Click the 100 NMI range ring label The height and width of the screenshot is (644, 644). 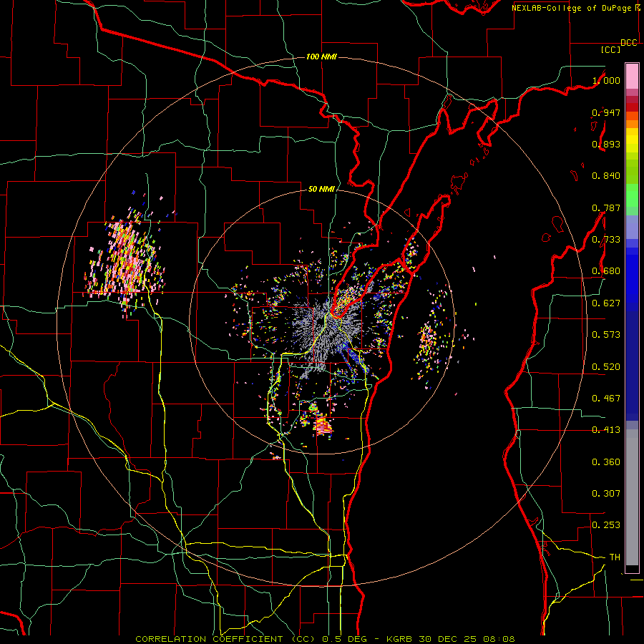coord(321,57)
